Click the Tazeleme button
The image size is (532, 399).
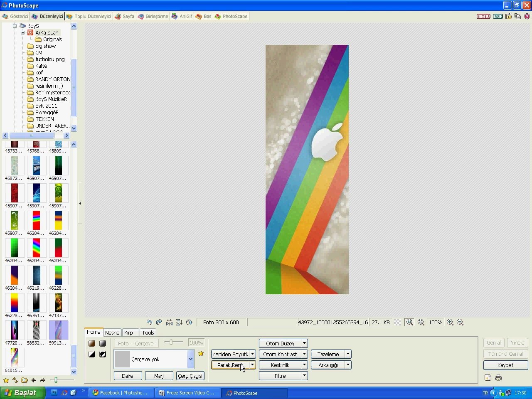point(328,354)
